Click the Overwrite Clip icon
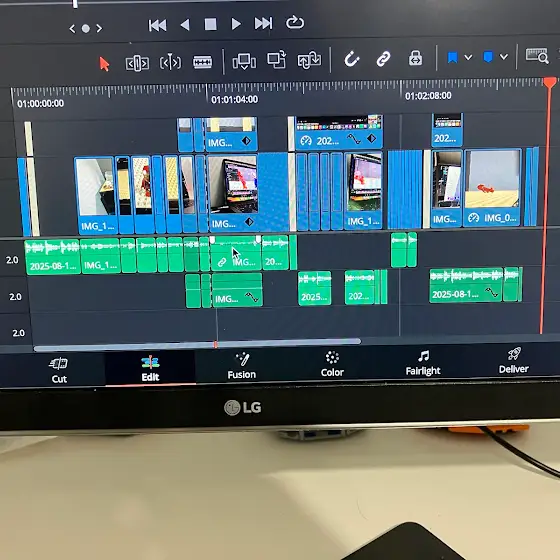The width and height of the screenshot is (560, 560). pyautogui.click(x=277, y=59)
